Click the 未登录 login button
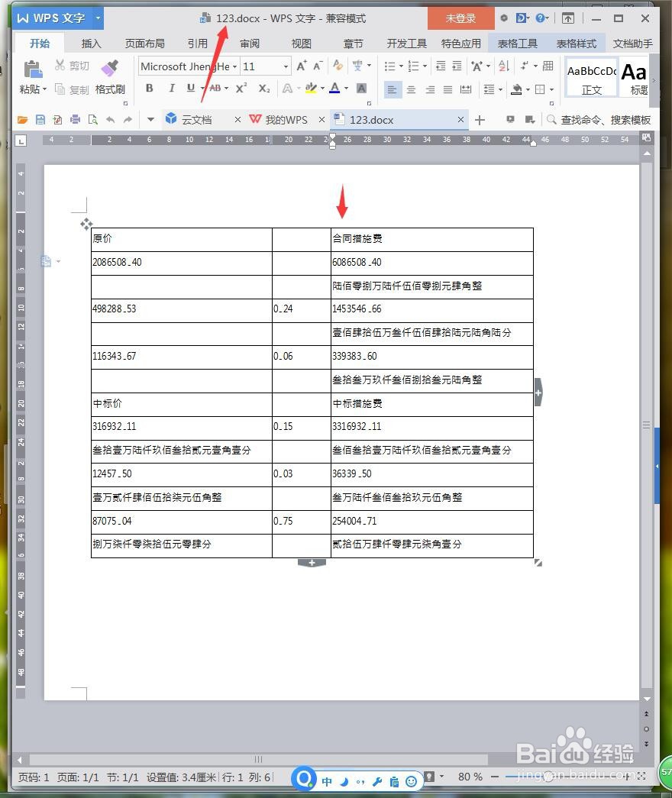Screen dimensions: 672x798 [460, 19]
